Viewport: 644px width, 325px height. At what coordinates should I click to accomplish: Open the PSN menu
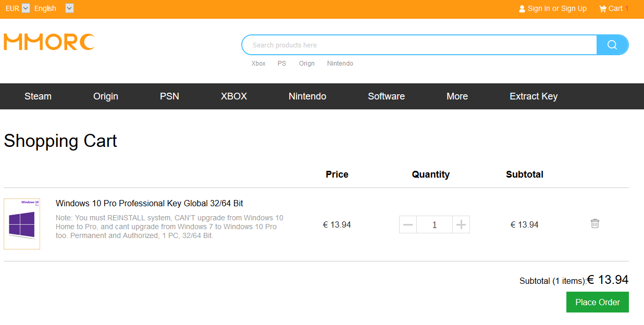coord(169,96)
